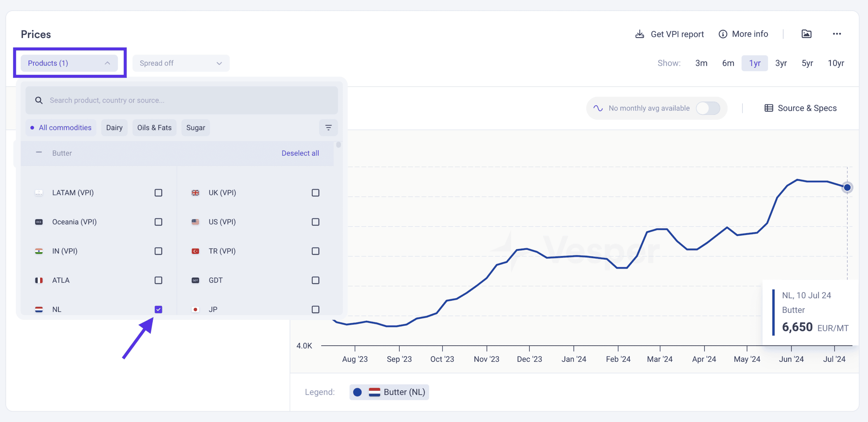This screenshot has width=868, height=422.
Task: Switch to the 5yr time range
Action: [x=807, y=63]
